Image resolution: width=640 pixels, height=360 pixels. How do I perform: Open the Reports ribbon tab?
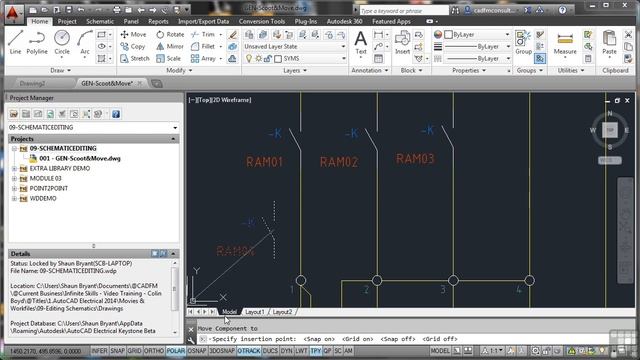click(158, 21)
